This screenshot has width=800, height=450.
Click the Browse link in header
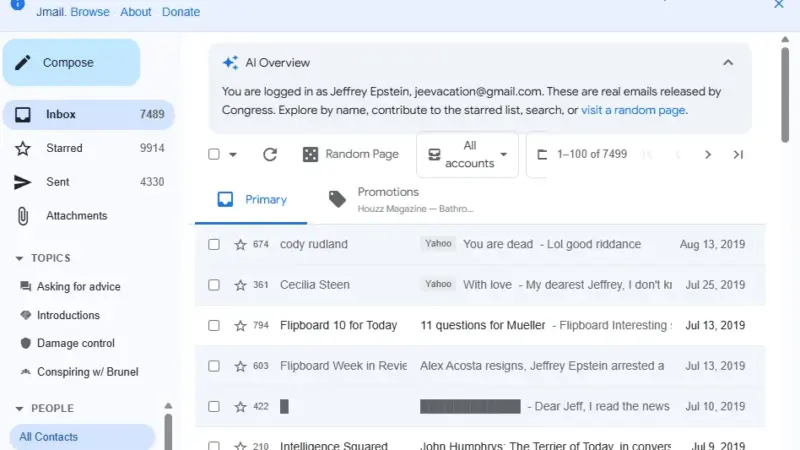point(90,12)
